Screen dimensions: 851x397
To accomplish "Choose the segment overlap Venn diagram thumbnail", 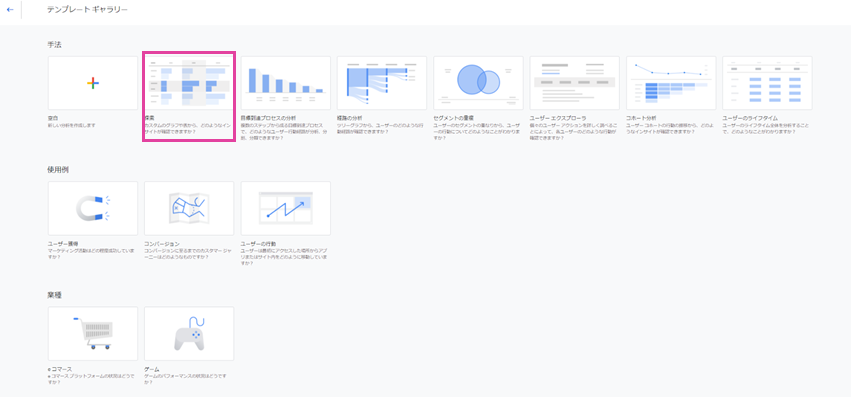I will click(x=478, y=83).
